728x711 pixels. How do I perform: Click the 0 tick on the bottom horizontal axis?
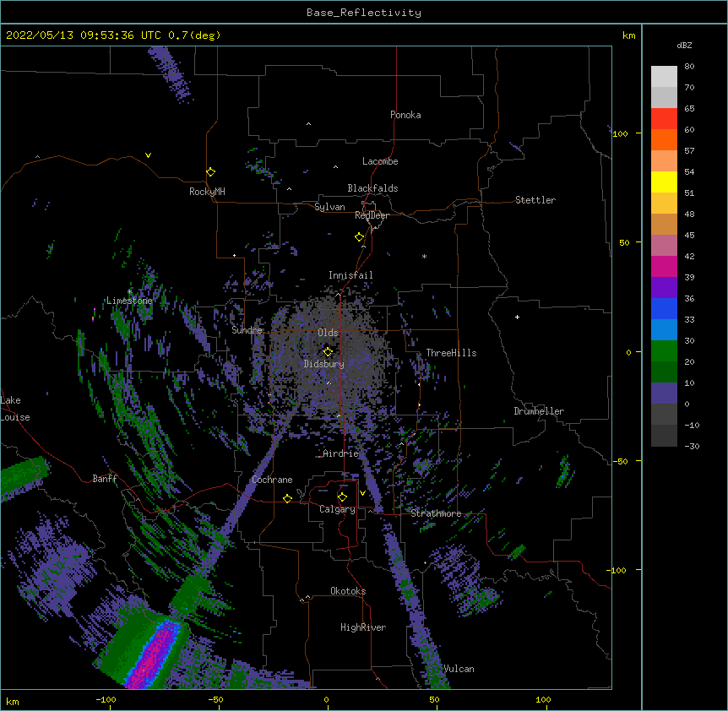(x=326, y=699)
